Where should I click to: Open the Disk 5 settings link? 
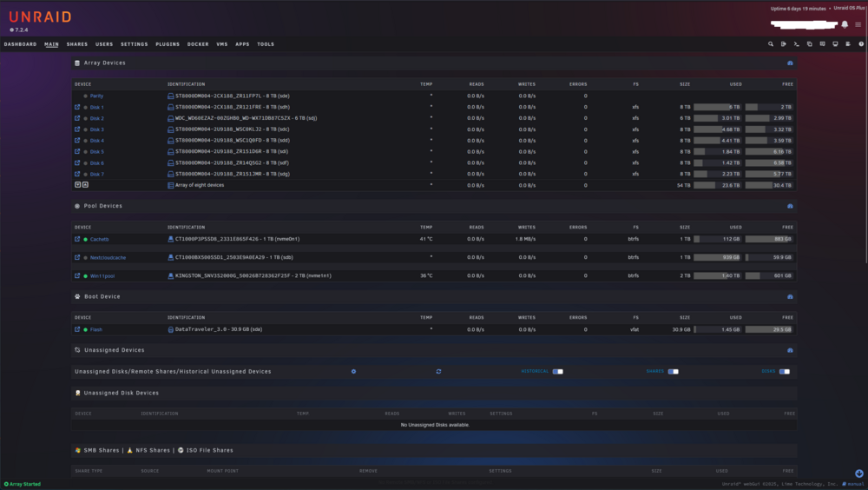pos(97,152)
